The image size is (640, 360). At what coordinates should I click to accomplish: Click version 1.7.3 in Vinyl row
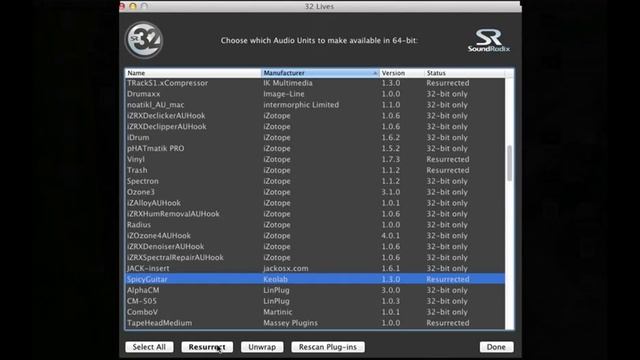pos(391,159)
